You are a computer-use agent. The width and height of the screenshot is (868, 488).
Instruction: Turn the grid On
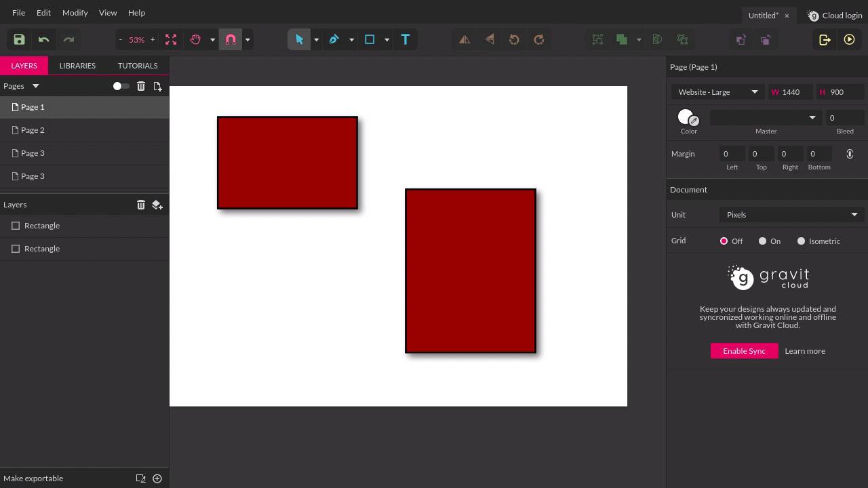click(x=763, y=241)
